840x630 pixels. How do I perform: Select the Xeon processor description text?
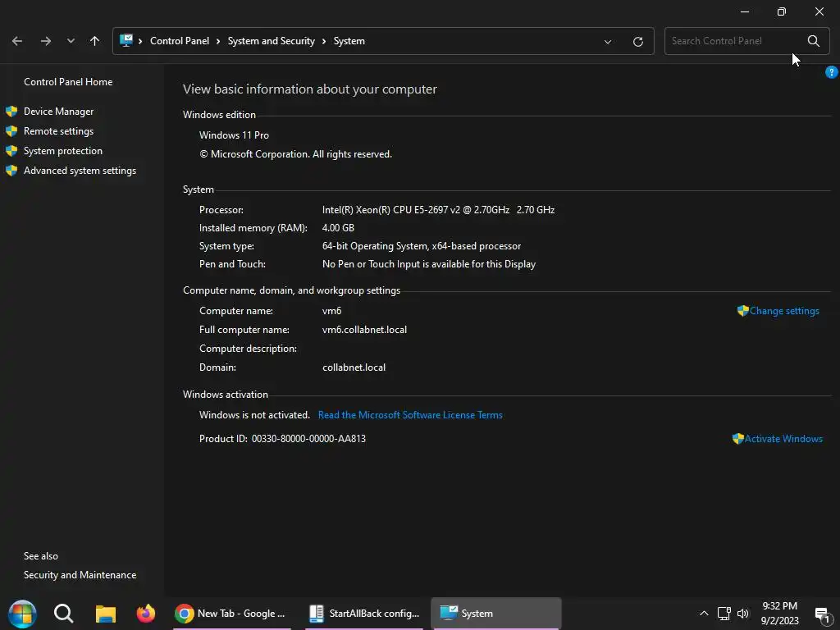pos(438,210)
